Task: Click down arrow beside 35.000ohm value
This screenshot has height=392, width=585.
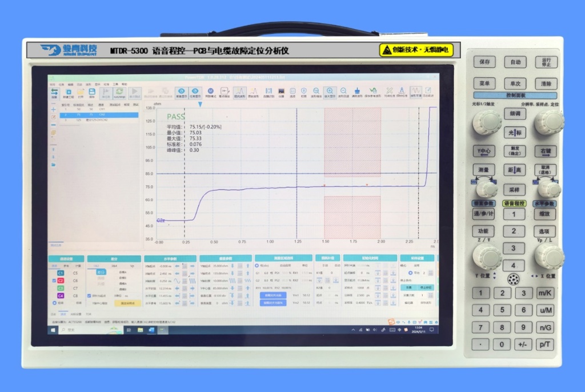Action: [x=233, y=266]
